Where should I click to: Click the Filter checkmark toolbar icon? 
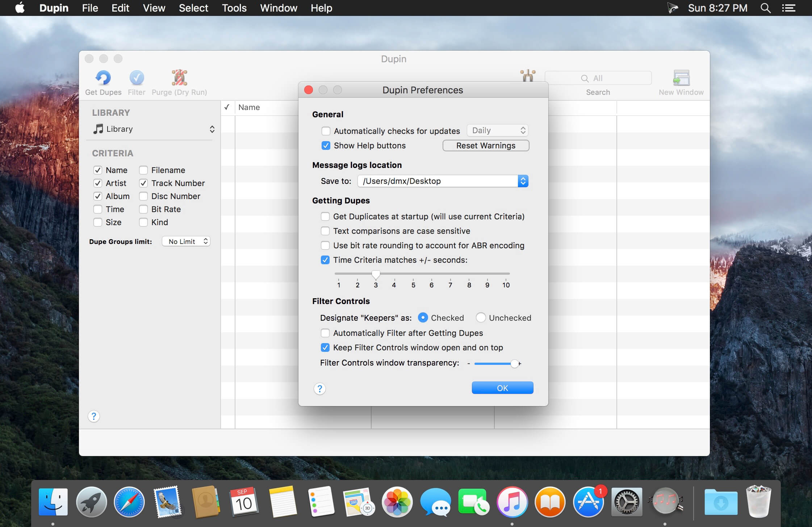pos(137,77)
